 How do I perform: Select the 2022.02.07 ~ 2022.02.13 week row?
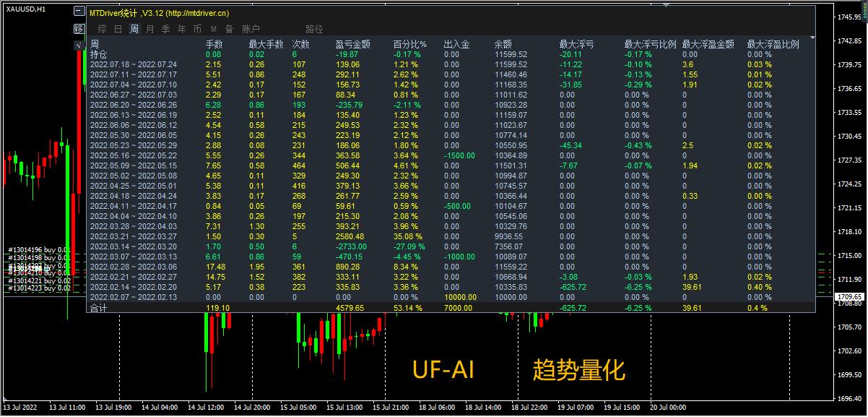click(451, 297)
